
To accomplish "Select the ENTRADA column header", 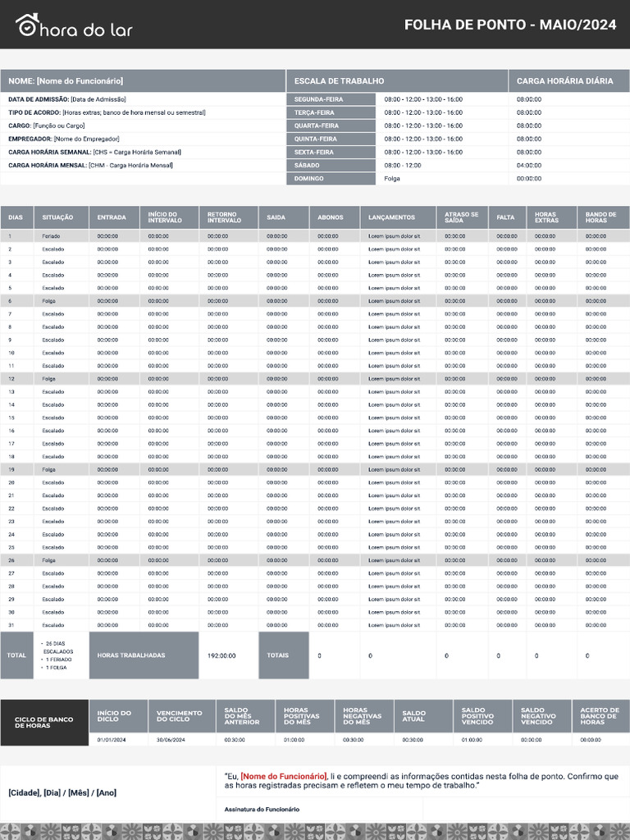I will click(114, 217).
